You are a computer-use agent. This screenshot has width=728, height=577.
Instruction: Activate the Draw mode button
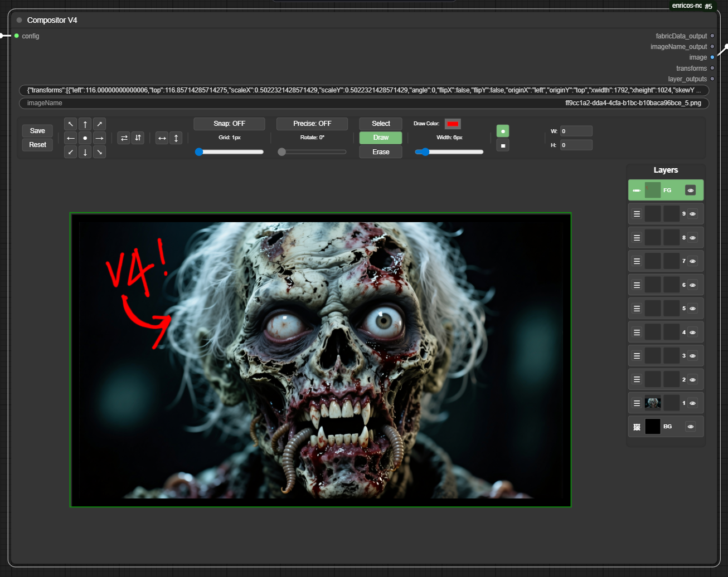[381, 138]
